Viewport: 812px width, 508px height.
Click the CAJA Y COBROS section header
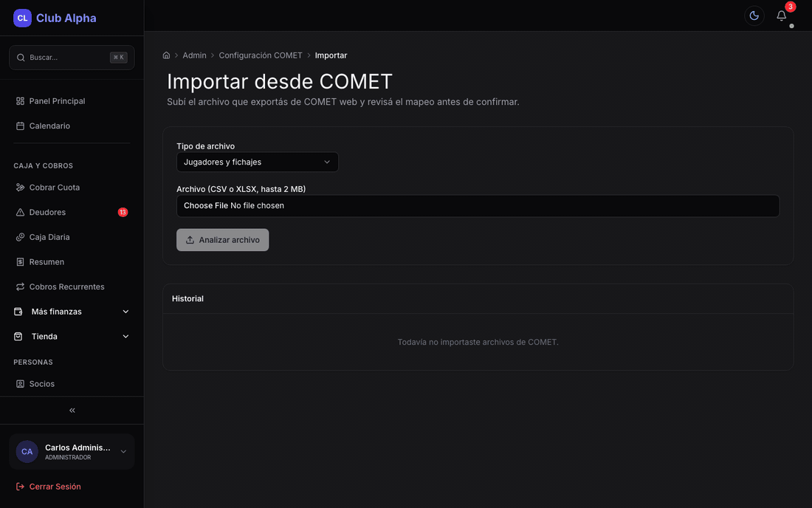tap(43, 165)
